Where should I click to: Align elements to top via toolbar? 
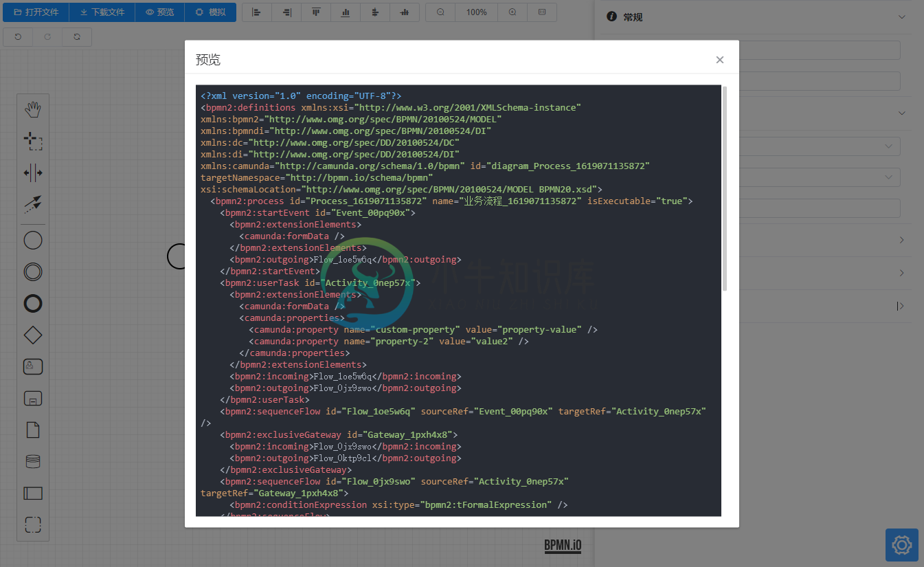tap(316, 12)
